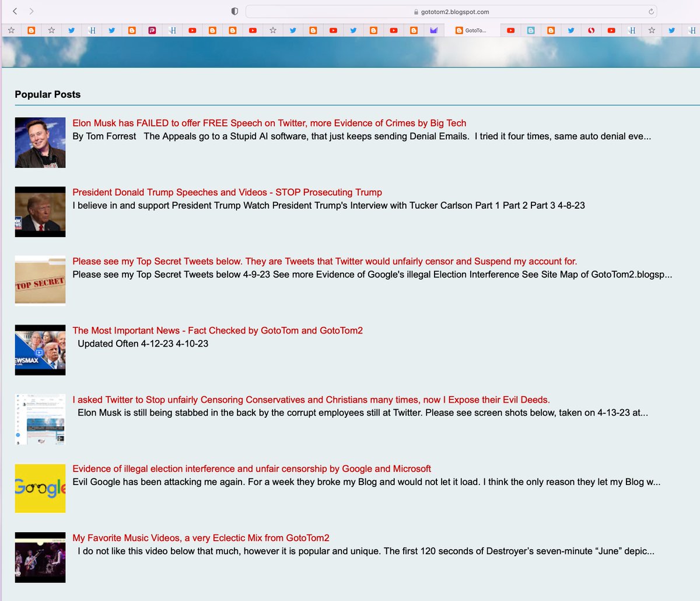Click the Elon Musk portrait thumbnail
The height and width of the screenshot is (601, 700).
[40, 142]
